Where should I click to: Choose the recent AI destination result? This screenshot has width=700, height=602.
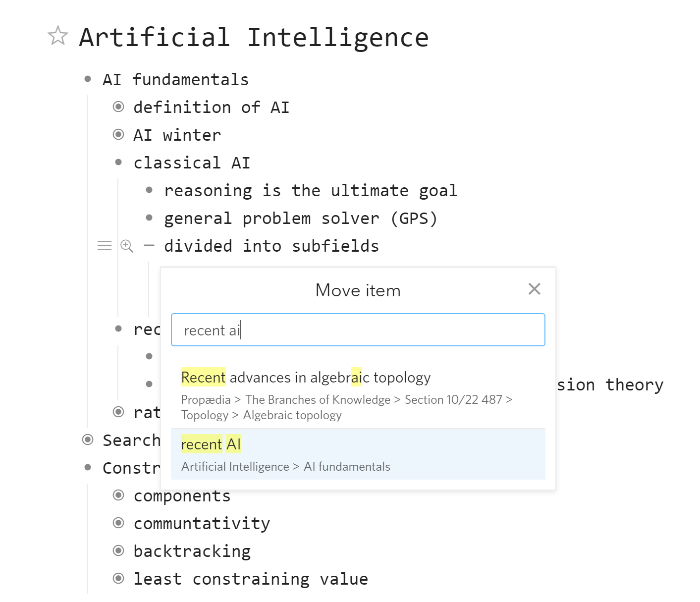358,454
